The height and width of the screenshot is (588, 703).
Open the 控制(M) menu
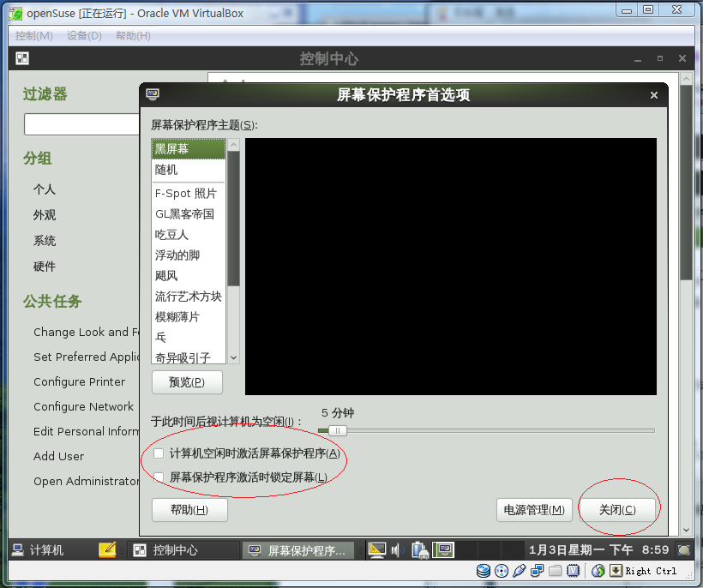pyautogui.click(x=34, y=36)
